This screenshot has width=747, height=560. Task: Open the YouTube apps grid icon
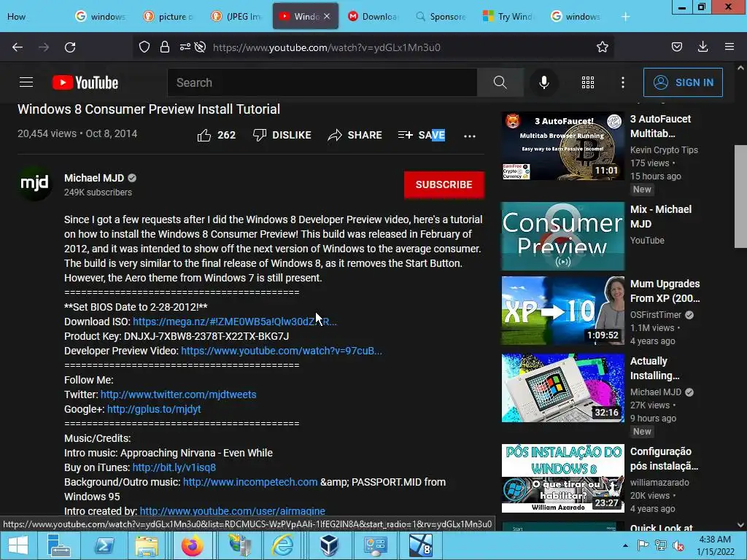588,82
